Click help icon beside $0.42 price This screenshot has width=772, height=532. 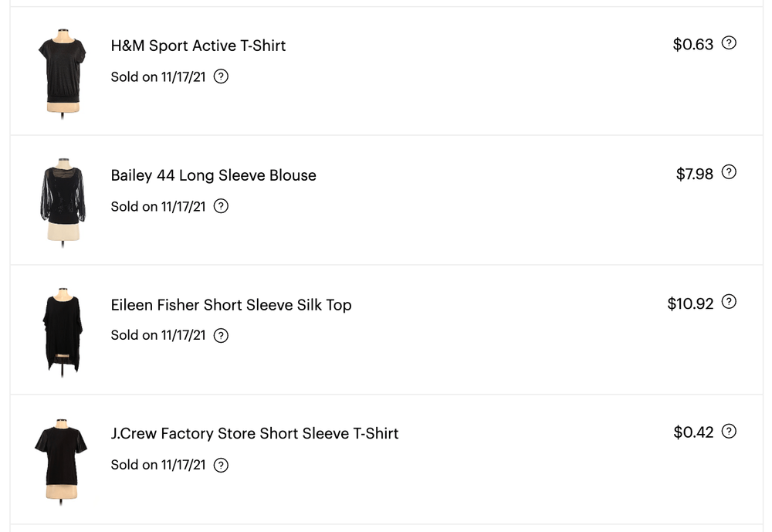[729, 431]
